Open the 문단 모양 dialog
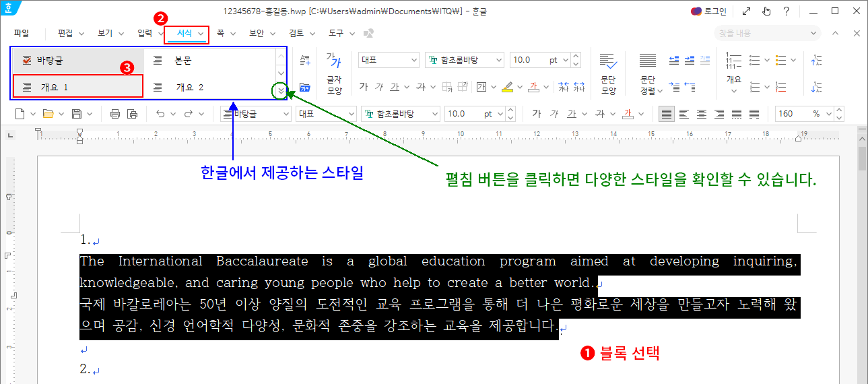Image resolution: width=868 pixels, height=384 pixels. 609,74
